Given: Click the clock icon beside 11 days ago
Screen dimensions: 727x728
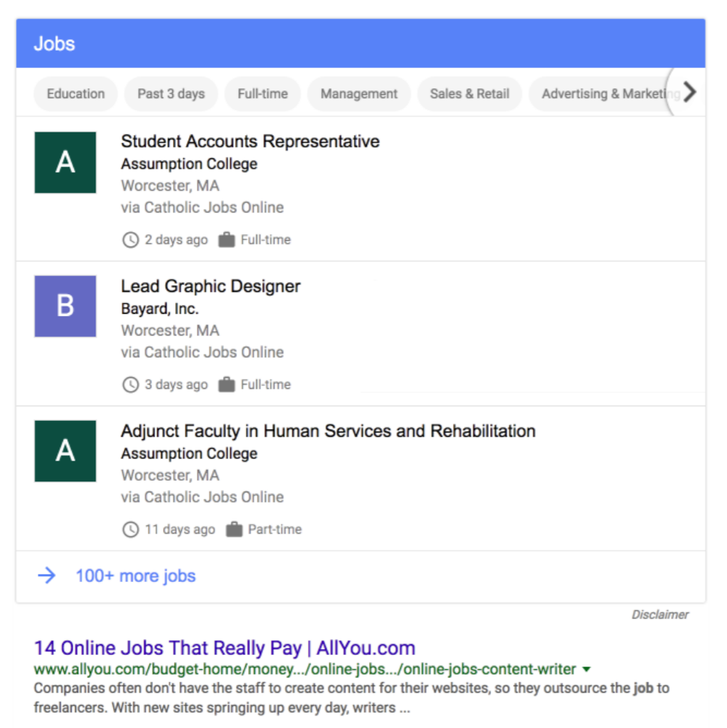Looking at the screenshot, I should (130, 529).
